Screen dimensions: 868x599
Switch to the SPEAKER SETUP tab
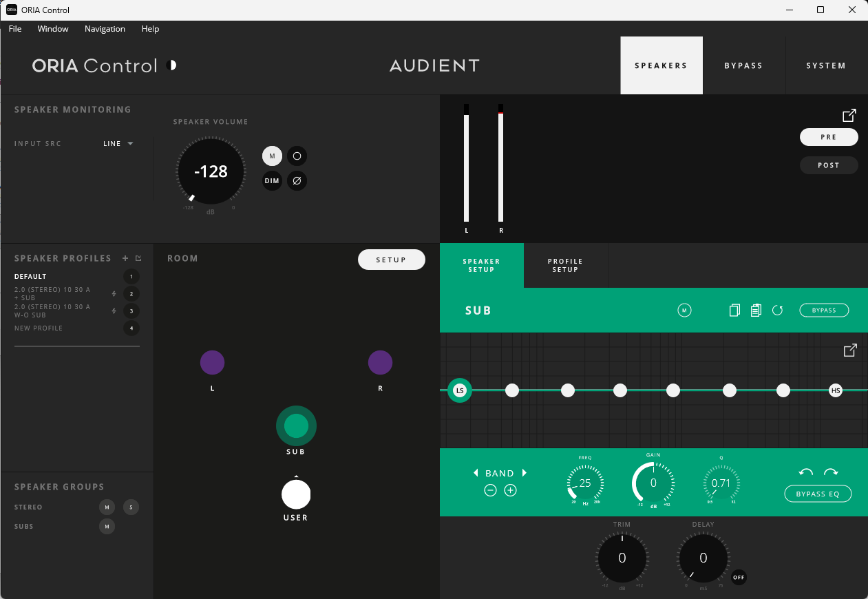pos(482,266)
